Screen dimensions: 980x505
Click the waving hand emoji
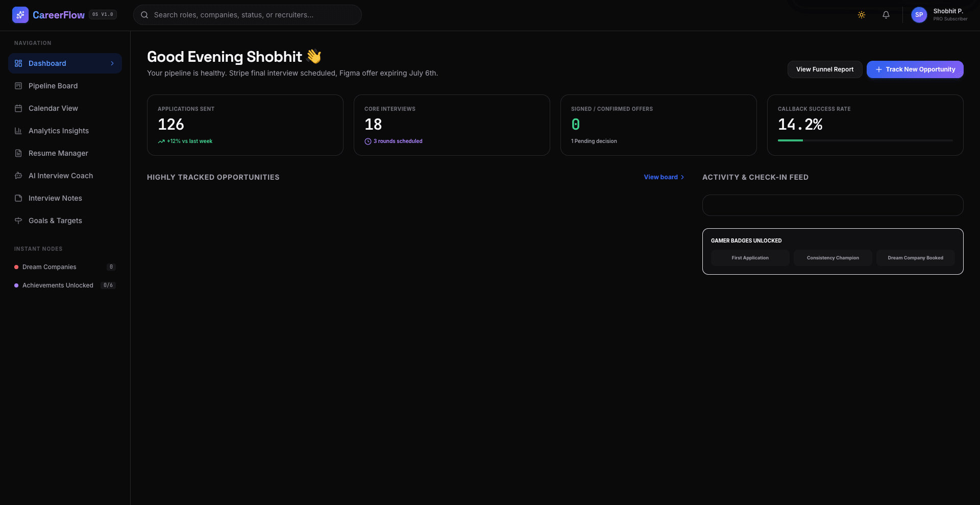pos(314,56)
